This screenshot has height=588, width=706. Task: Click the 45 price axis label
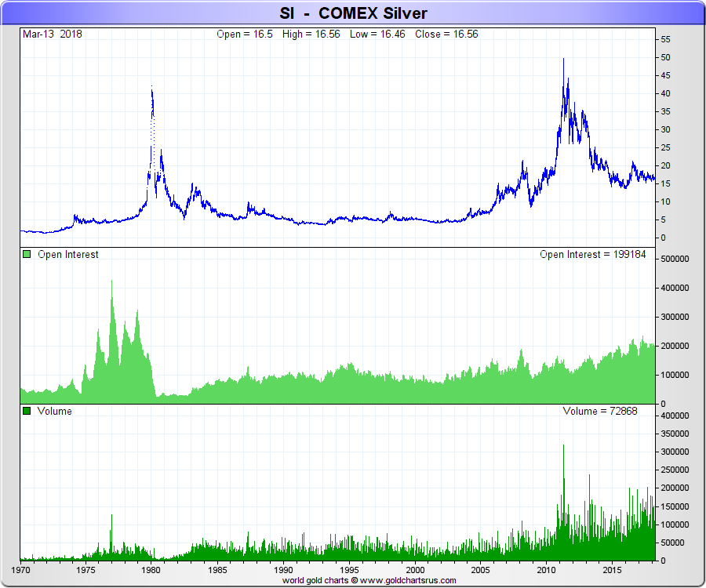(665, 75)
